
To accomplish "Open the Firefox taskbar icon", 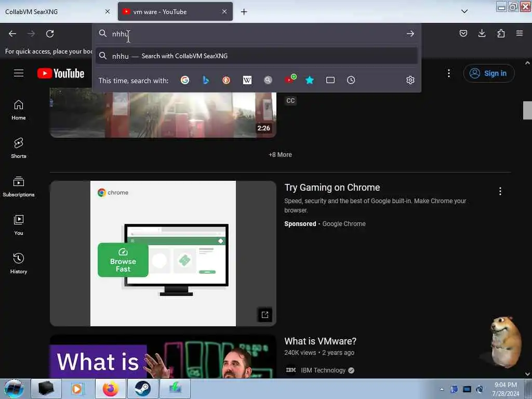I will click(x=111, y=389).
